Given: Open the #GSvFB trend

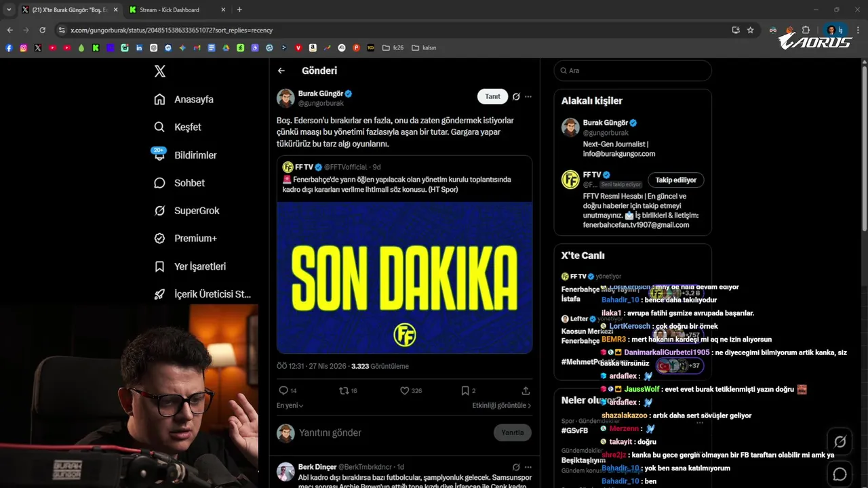Looking at the screenshot, I should (574, 430).
